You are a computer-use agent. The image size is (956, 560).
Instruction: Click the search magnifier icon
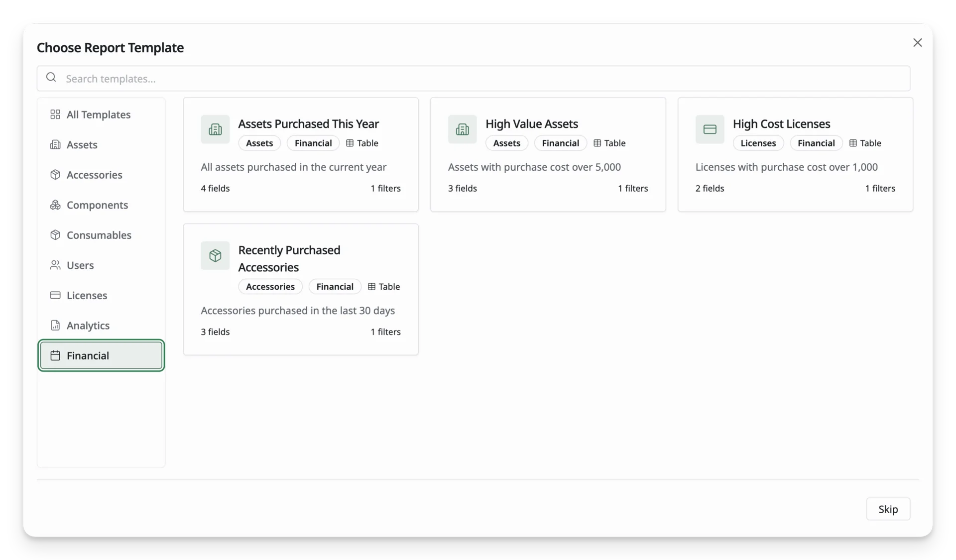click(51, 77)
